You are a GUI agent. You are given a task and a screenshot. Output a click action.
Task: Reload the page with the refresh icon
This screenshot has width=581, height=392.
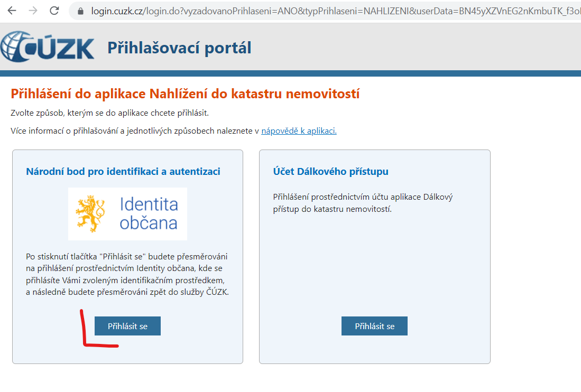click(54, 11)
